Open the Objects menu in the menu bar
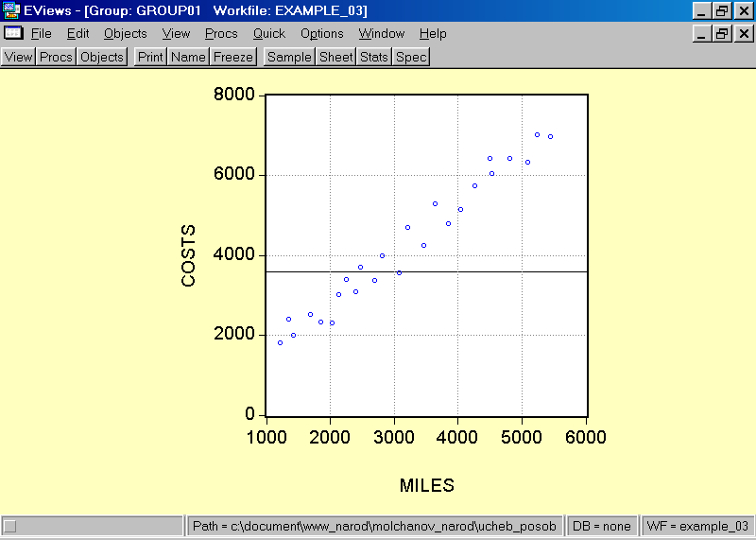The width and height of the screenshot is (756, 540). [x=126, y=34]
